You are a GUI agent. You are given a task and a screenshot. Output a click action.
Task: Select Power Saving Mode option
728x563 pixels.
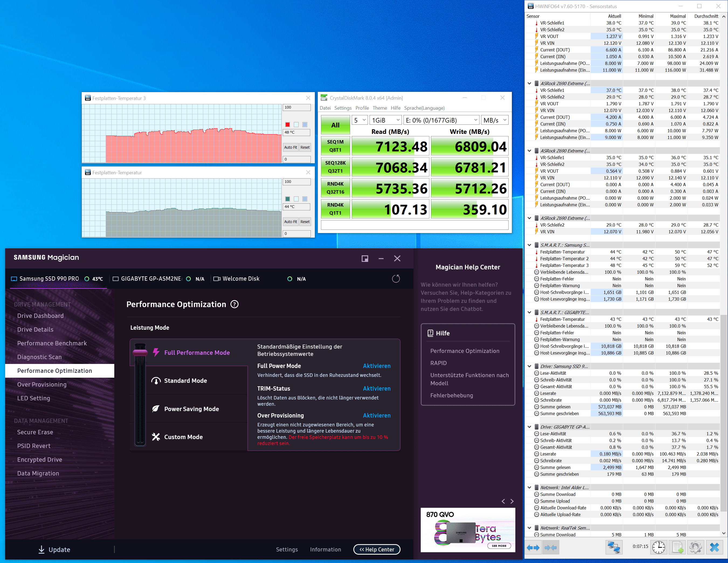click(x=191, y=409)
